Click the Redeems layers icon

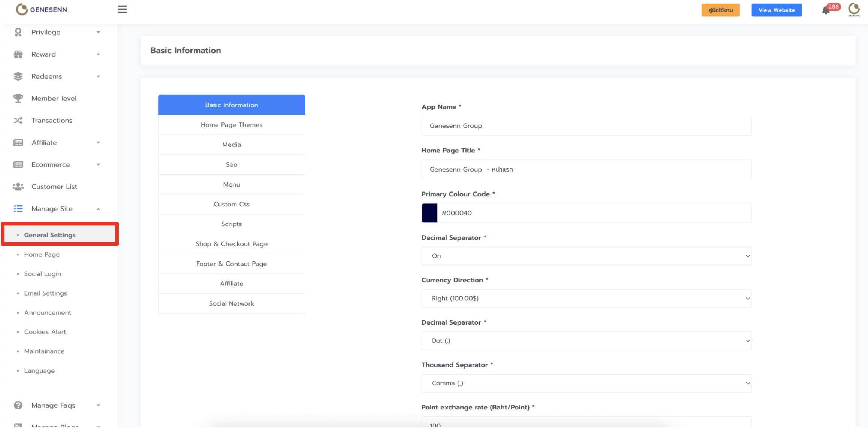(18, 76)
